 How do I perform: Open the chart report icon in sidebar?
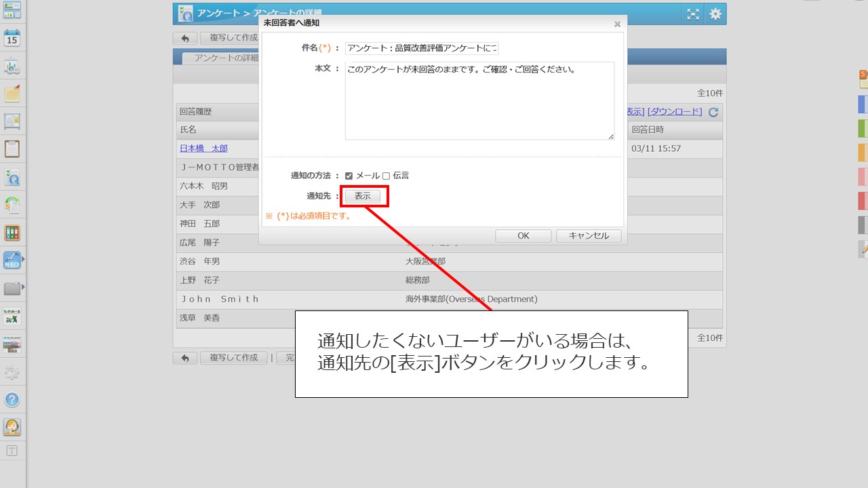12,66
